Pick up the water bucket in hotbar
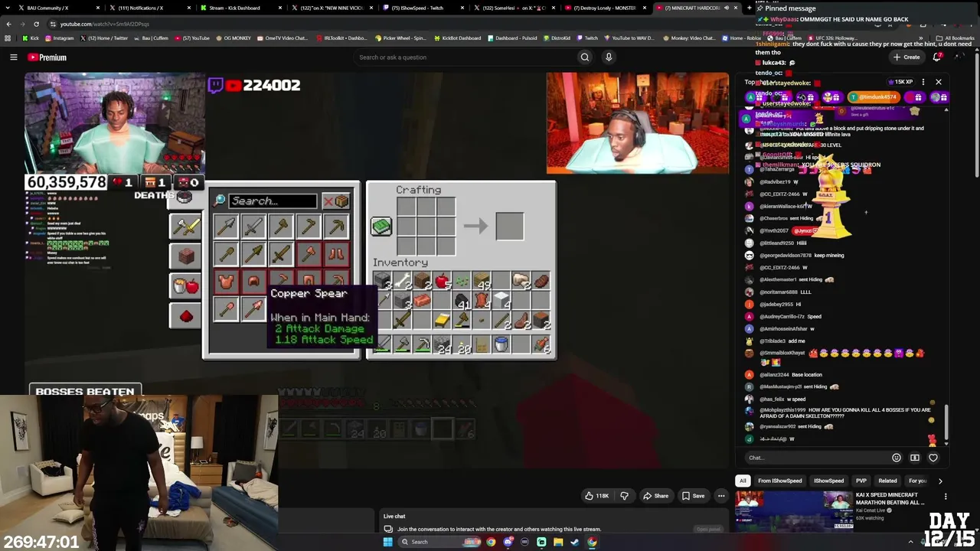The height and width of the screenshot is (551, 980). [501, 345]
